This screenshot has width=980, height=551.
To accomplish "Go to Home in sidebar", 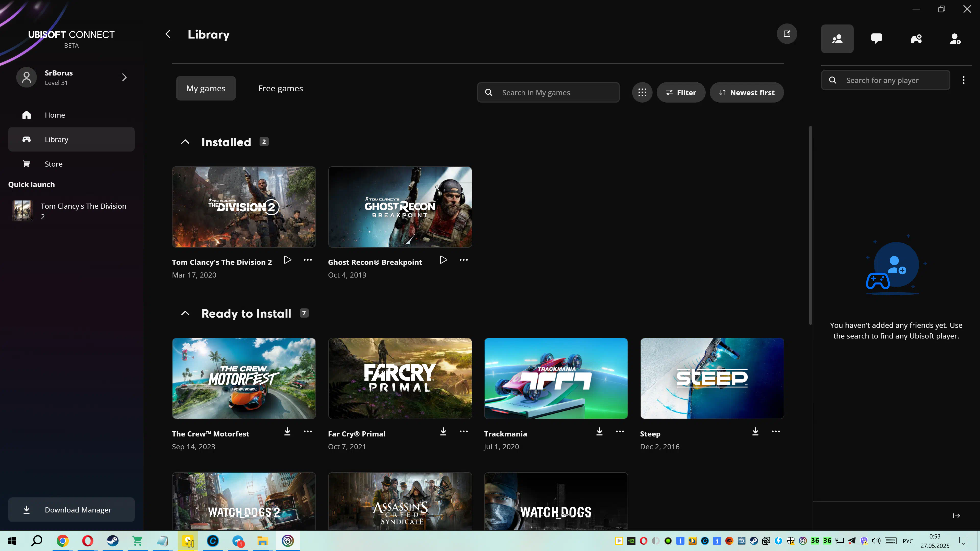I will click(x=71, y=115).
